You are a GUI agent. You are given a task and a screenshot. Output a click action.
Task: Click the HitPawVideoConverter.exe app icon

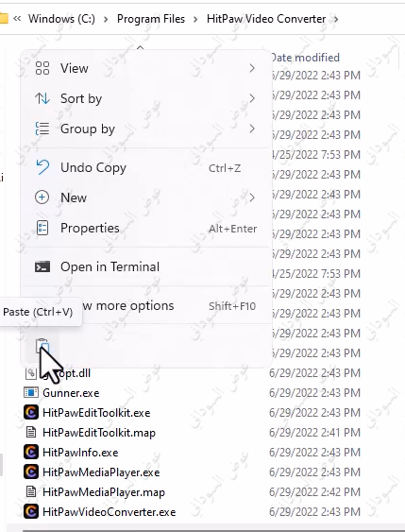point(31,511)
